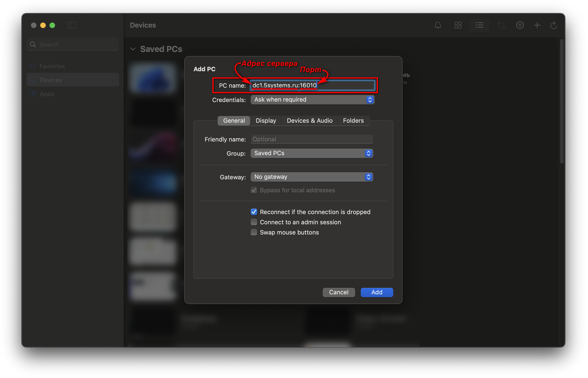588x378 pixels.
Task: Open the Credentials dropdown
Action: 312,100
